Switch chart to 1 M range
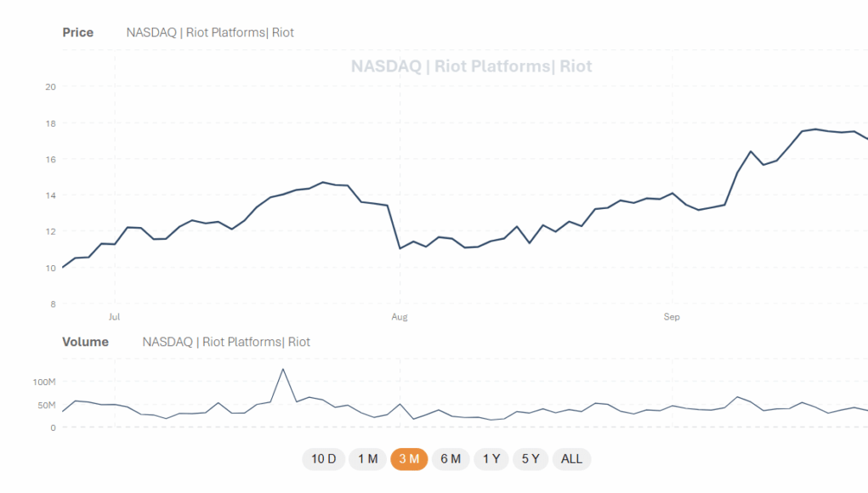Viewport: 868px width, 493px height. [367, 459]
